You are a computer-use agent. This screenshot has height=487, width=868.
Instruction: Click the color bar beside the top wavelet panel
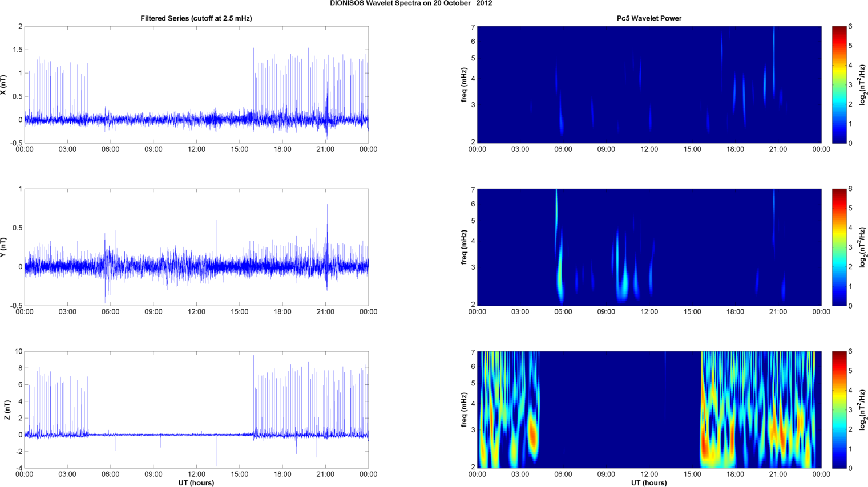pyautogui.click(x=839, y=85)
